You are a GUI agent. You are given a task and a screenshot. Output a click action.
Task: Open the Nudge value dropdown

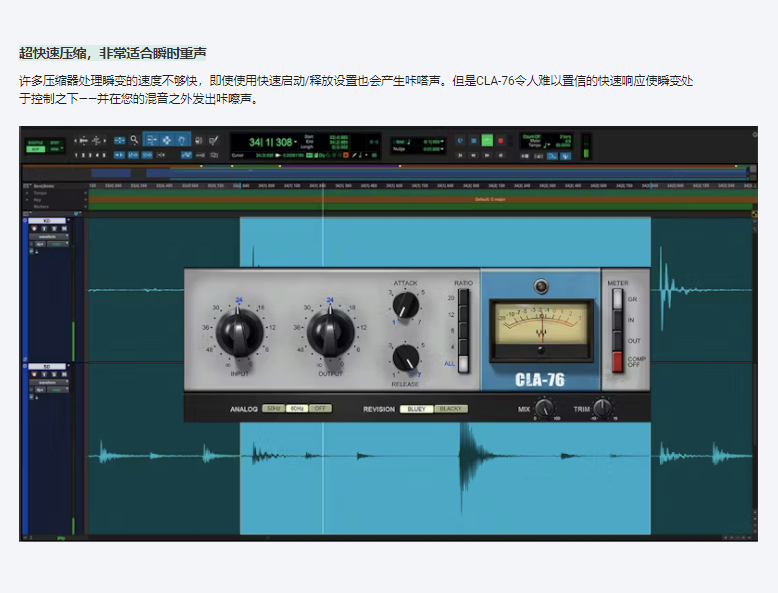442,149
